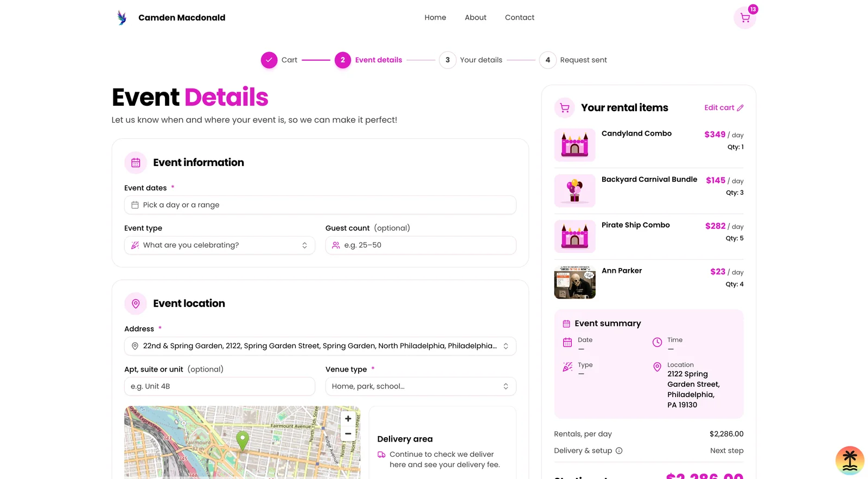Go to Home in the navigation
The width and height of the screenshot is (868, 479).
coord(435,17)
